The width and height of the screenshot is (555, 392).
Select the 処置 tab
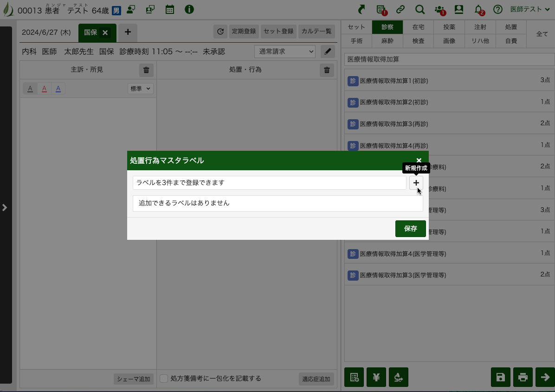[x=511, y=27]
